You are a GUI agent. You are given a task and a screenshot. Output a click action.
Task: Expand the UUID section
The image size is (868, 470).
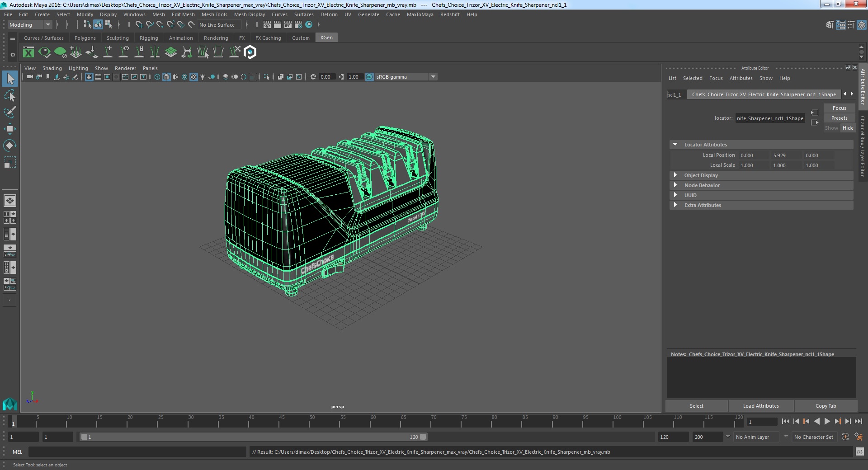tap(675, 195)
